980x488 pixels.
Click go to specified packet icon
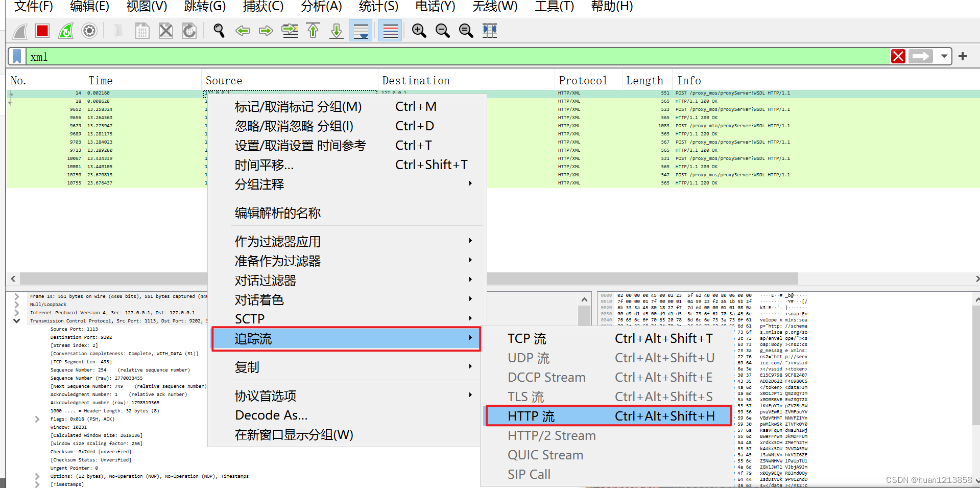[290, 31]
